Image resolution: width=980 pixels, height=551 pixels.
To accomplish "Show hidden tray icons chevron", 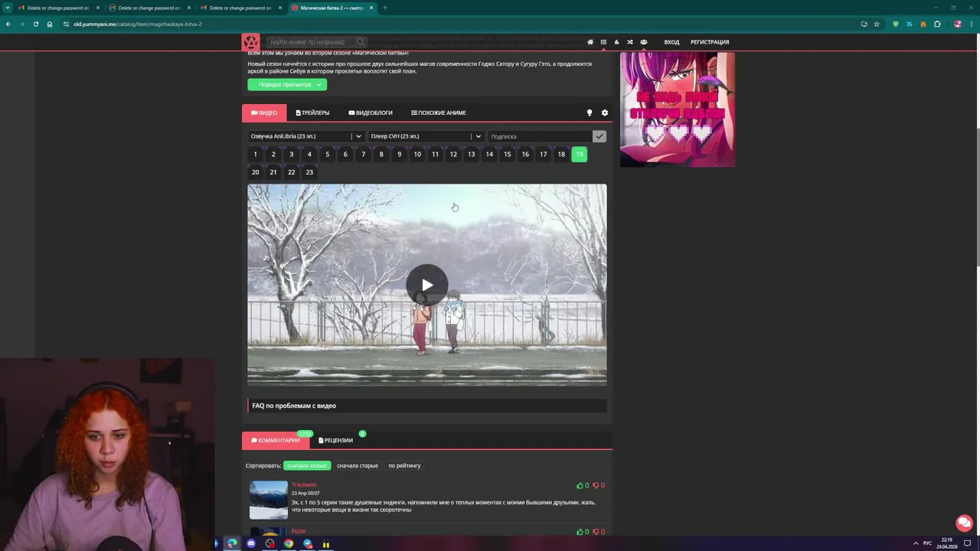I will [916, 543].
